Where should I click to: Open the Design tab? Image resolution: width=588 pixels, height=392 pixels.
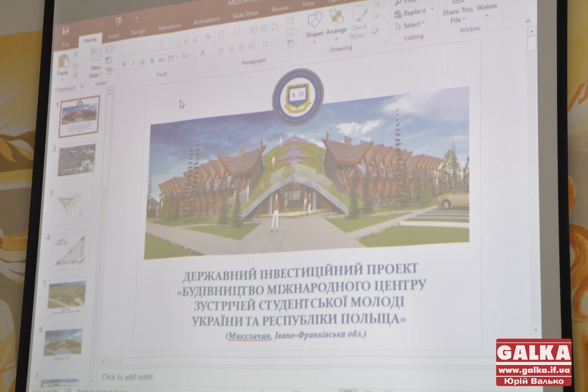coord(138,32)
